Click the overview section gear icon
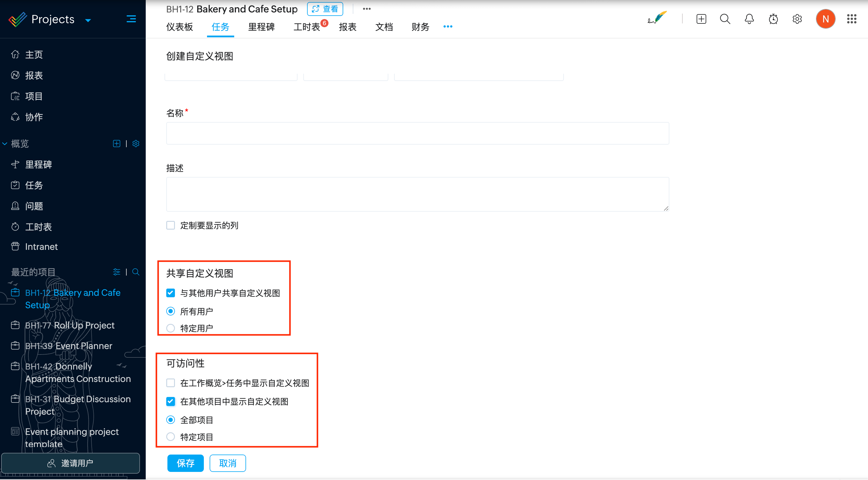The image size is (868, 480). click(136, 144)
